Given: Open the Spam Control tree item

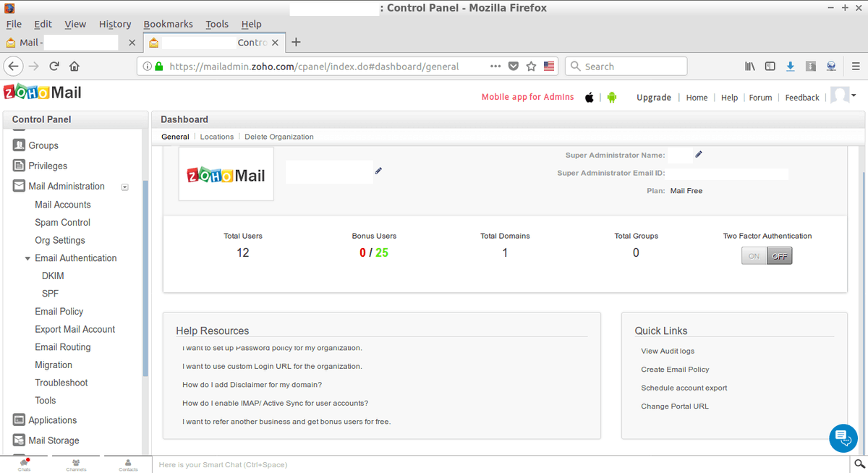Looking at the screenshot, I should pos(62,223).
